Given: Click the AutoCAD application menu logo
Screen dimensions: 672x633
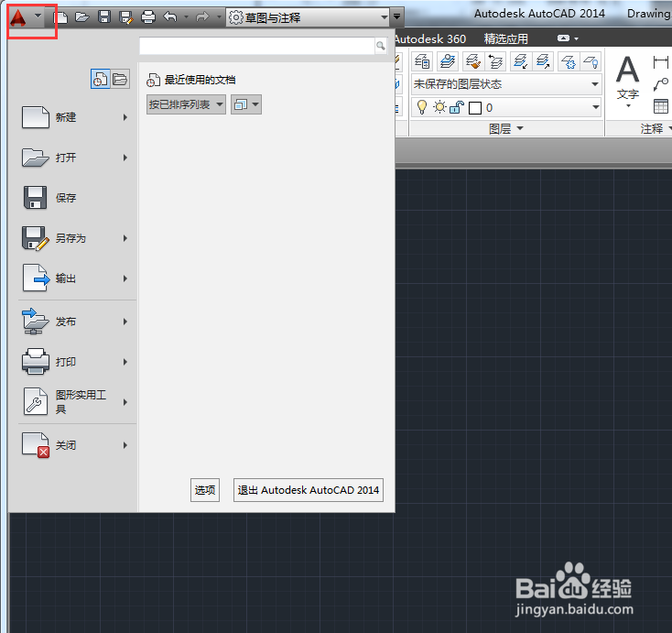Looking at the screenshot, I should (x=18, y=18).
